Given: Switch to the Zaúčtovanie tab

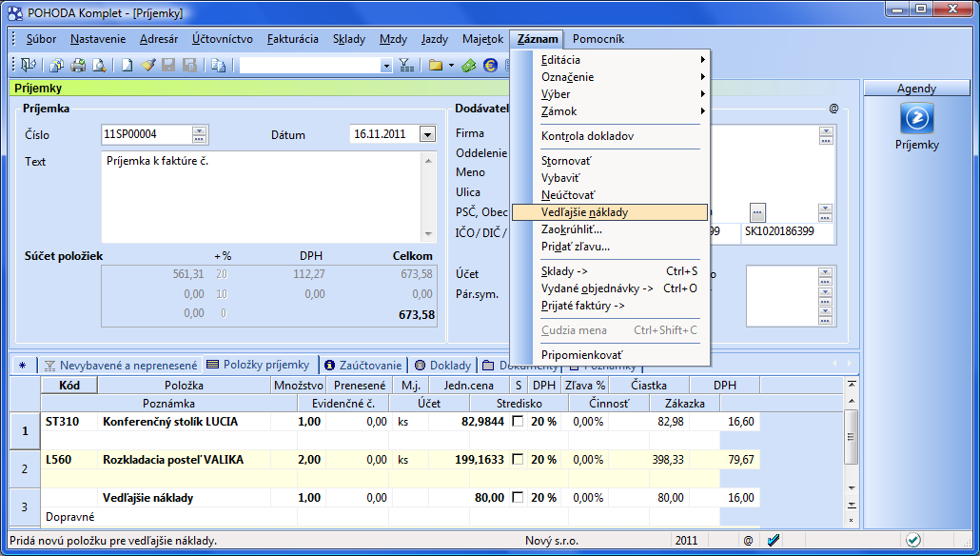Looking at the screenshot, I should coord(363,366).
